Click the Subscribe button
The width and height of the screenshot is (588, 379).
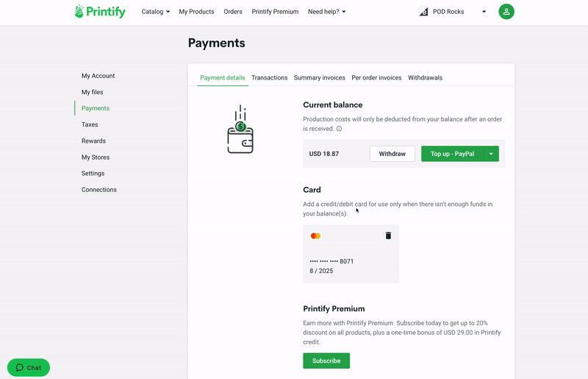(x=326, y=361)
